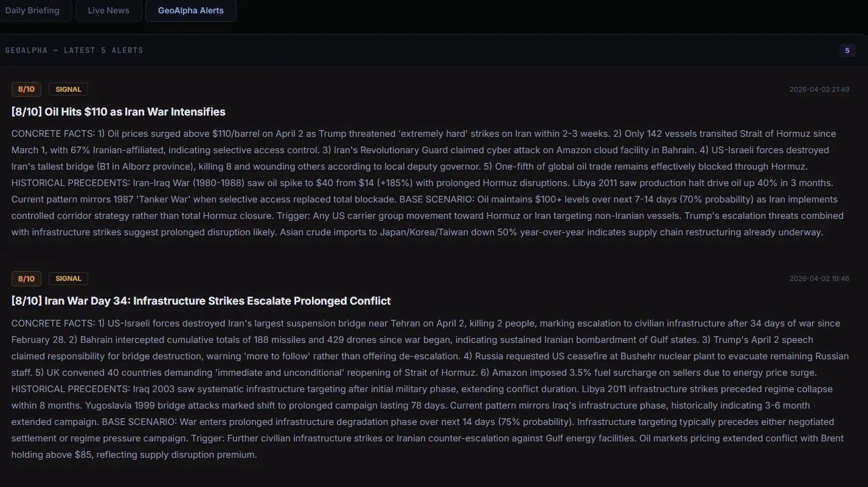Open the "Oil Hits $110 as Iran War Intensifies" headline
The image size is (868, 487).
click(x=118, y=111)
